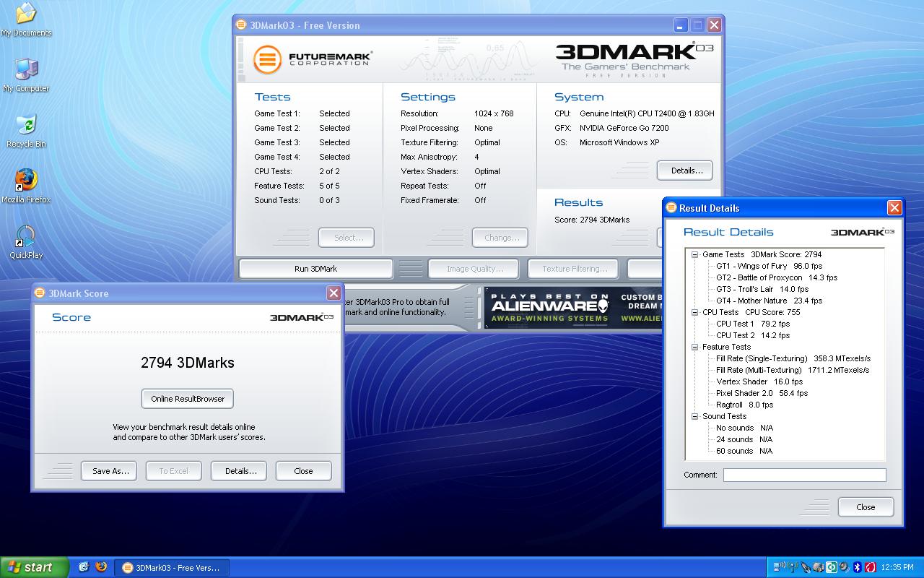
Task: Minimize the 3DMark03 main window
Action: point(681,25)
